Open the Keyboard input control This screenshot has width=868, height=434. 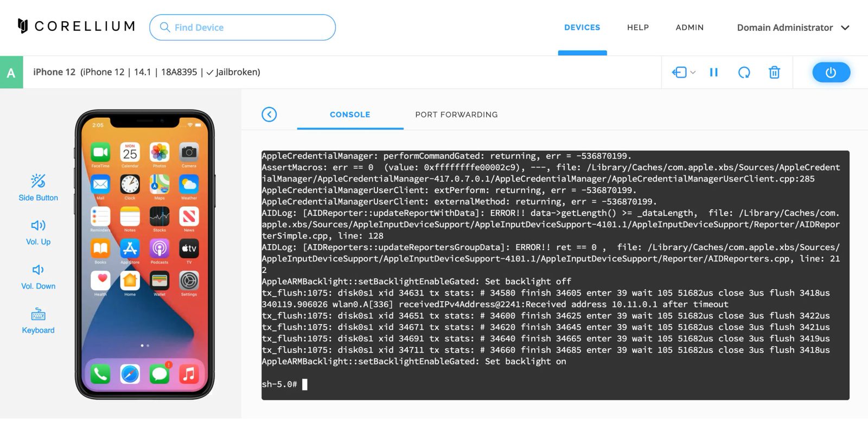38,321
